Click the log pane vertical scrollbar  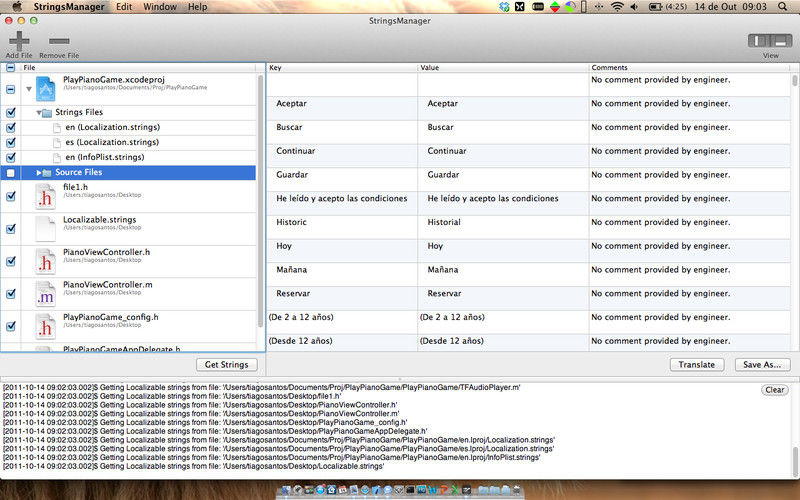[795, 461]
